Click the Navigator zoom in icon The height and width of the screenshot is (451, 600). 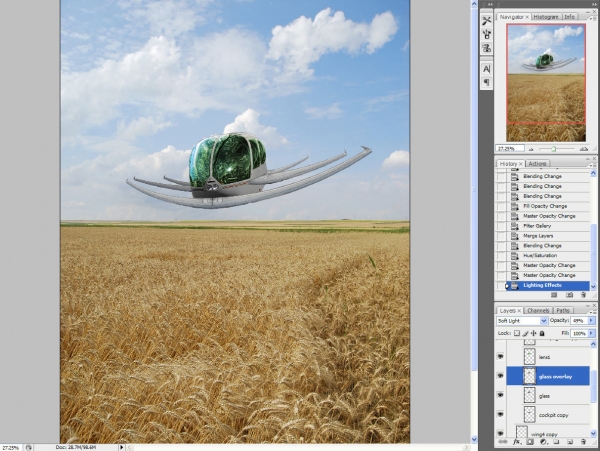(x=584, y=149)
